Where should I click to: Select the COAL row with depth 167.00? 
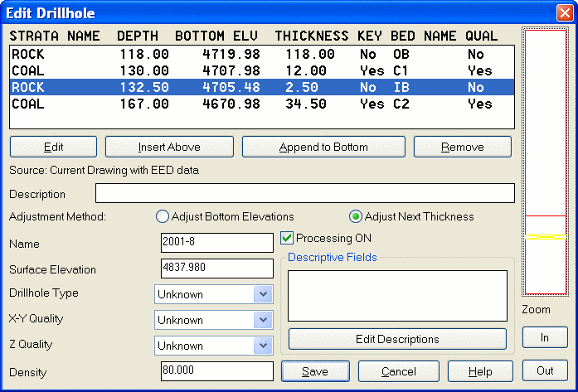(x=262, y=104)
